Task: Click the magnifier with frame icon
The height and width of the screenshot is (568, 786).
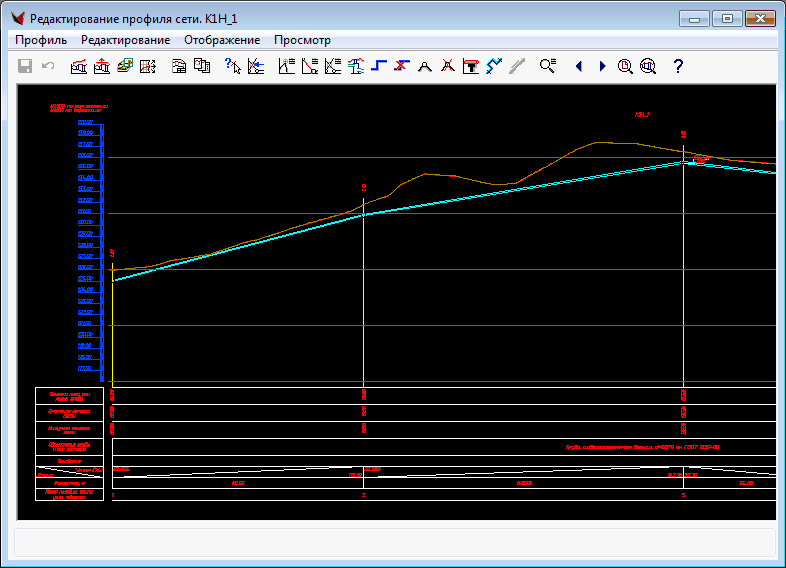Action: [x=648, y=66]
